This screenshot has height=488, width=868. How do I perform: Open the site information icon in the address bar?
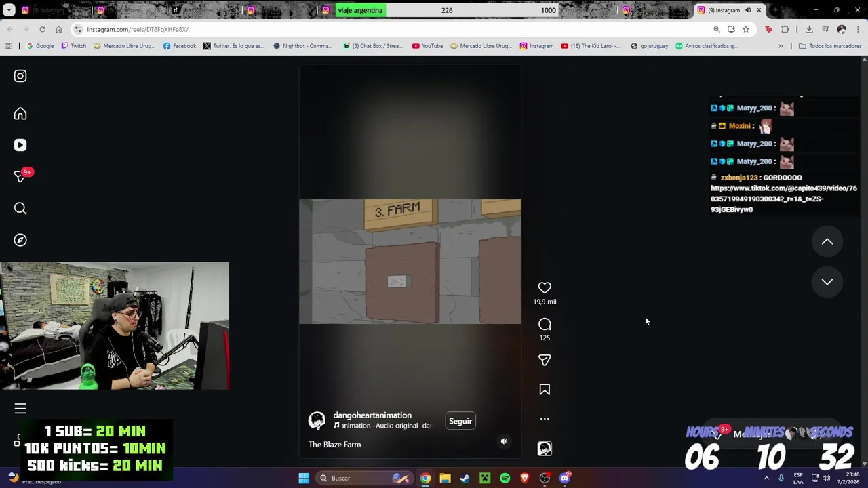click(78, 29)
